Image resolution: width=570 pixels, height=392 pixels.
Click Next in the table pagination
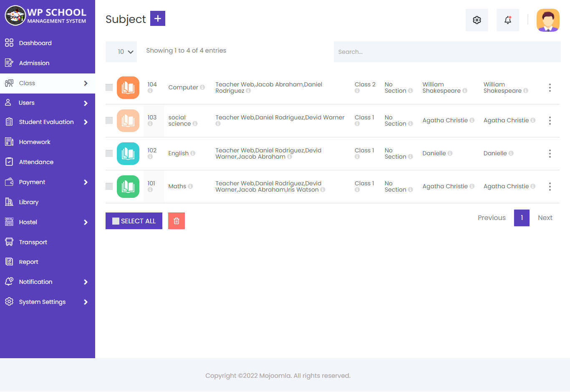tap(545, 217)
